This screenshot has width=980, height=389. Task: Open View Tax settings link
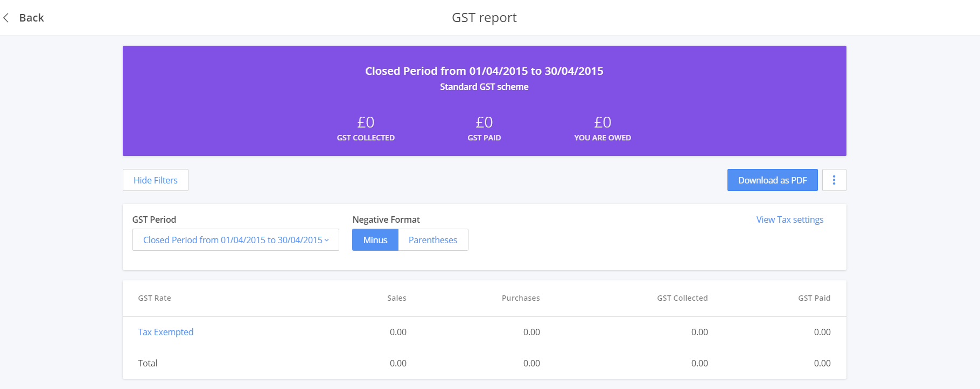(x=789, y=220)
